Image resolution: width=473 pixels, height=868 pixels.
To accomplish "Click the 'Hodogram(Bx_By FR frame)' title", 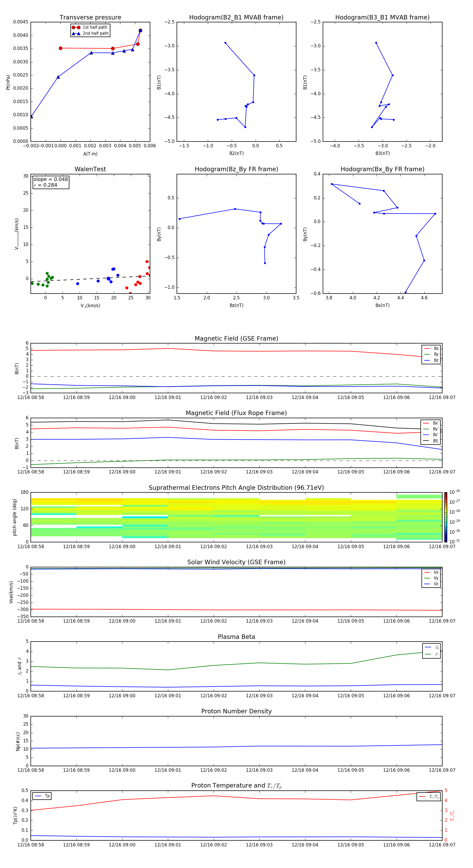I will tap(382, 169).
